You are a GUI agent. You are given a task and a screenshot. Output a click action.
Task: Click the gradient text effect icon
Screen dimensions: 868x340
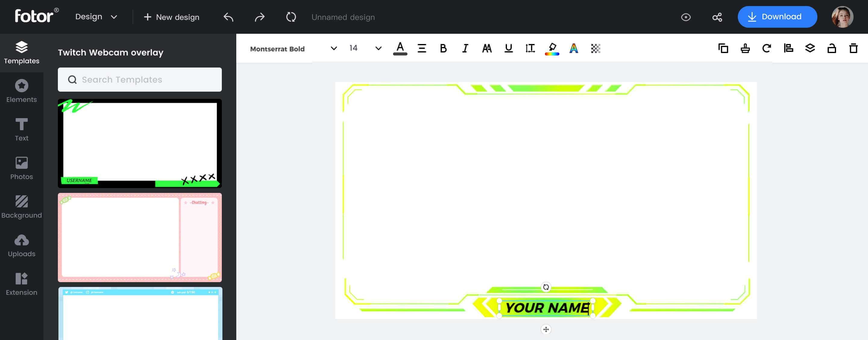574,48
